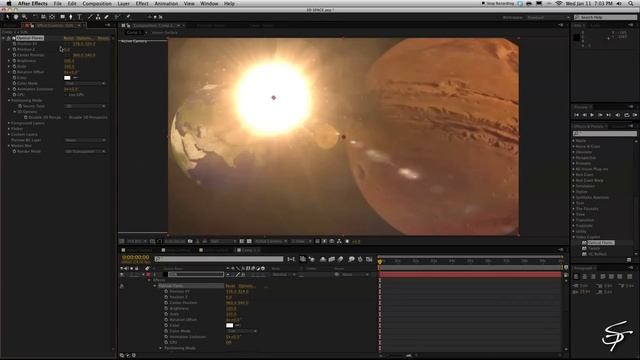Open Color swatch in timeline Optical Flares
This screenshot has height=360, width=640.
tap(229, 325)
